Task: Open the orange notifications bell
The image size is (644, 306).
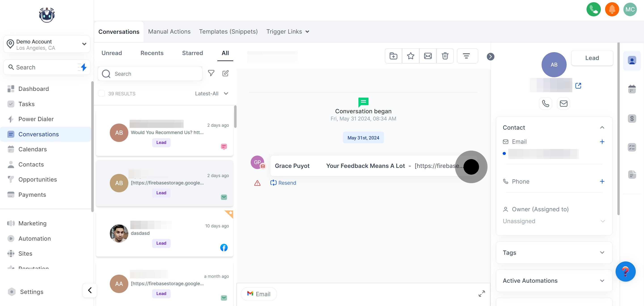Action: [612, 9]
